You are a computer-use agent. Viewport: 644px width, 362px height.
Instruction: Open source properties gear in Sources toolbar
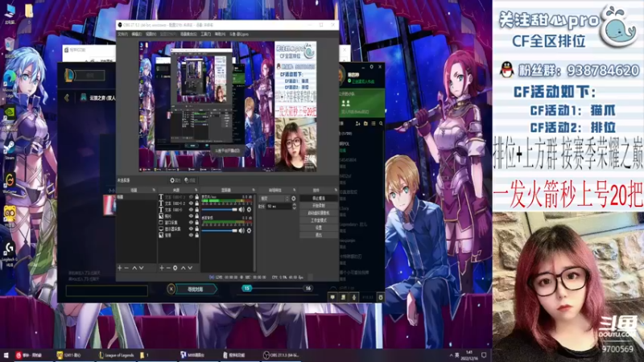coord(175,268)
